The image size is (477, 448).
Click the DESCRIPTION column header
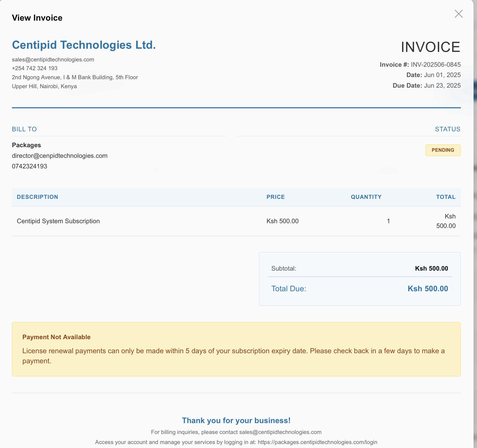pyautogui.click(x=37, y=197)
